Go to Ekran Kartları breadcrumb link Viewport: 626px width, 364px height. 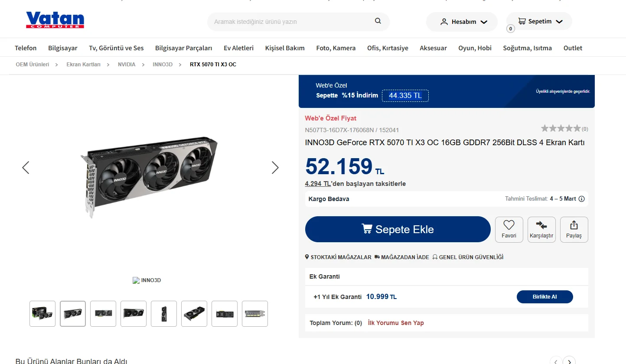(83, 65)
